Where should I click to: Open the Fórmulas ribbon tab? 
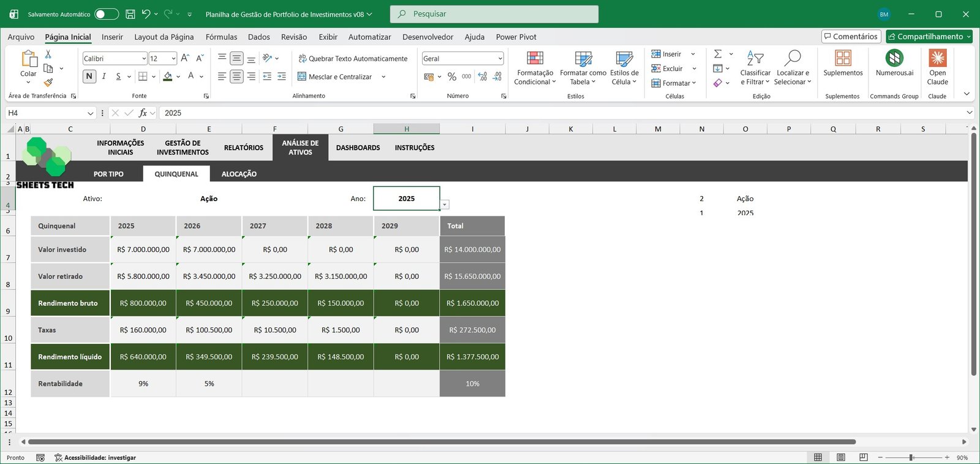click(221, 37)
